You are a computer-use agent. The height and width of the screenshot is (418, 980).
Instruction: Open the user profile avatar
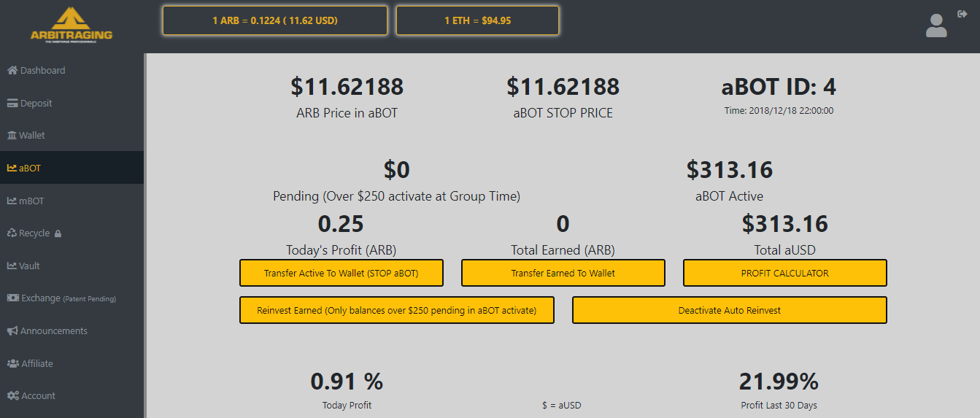pos(935,26)
